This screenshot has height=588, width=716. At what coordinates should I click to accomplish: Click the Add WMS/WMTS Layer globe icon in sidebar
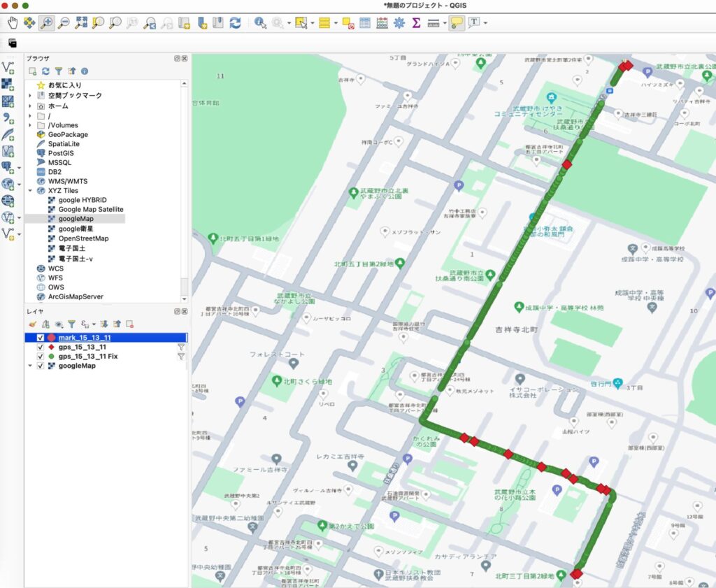8,184
